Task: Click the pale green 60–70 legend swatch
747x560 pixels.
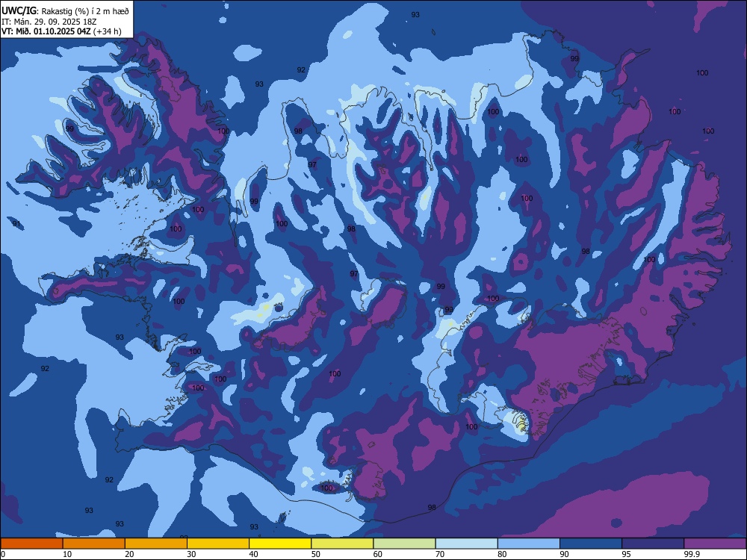Action: click(x=404, y=544)
